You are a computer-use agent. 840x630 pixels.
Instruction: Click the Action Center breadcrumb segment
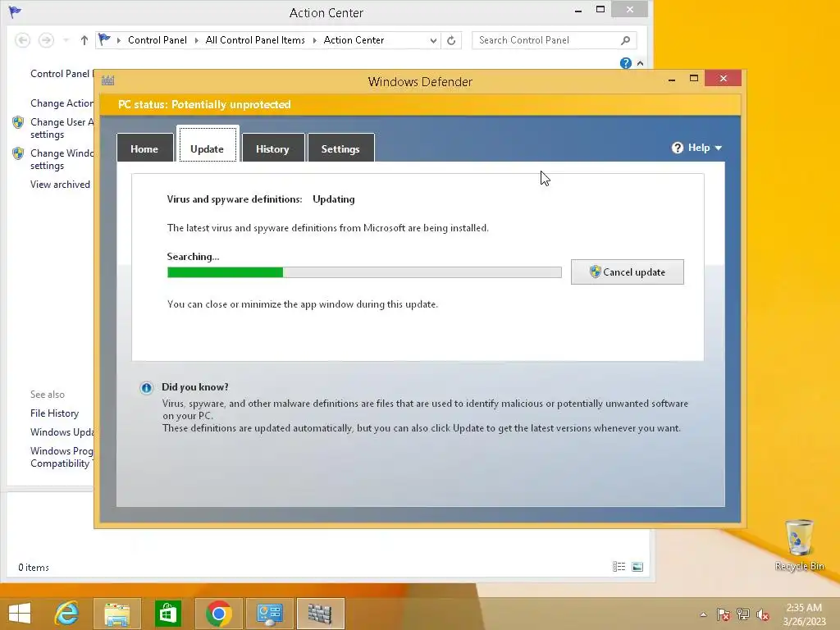pyautogui.click(x=354, y=40)
